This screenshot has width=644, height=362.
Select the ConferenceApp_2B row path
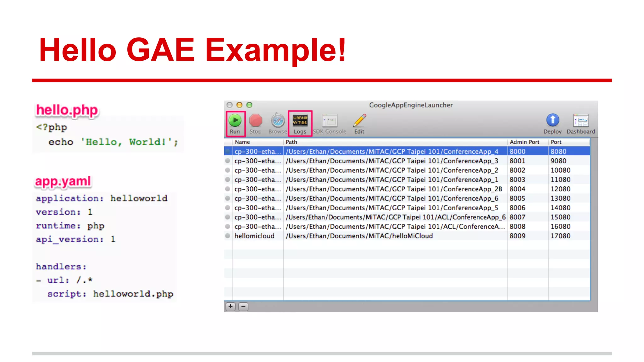(394, 189)
